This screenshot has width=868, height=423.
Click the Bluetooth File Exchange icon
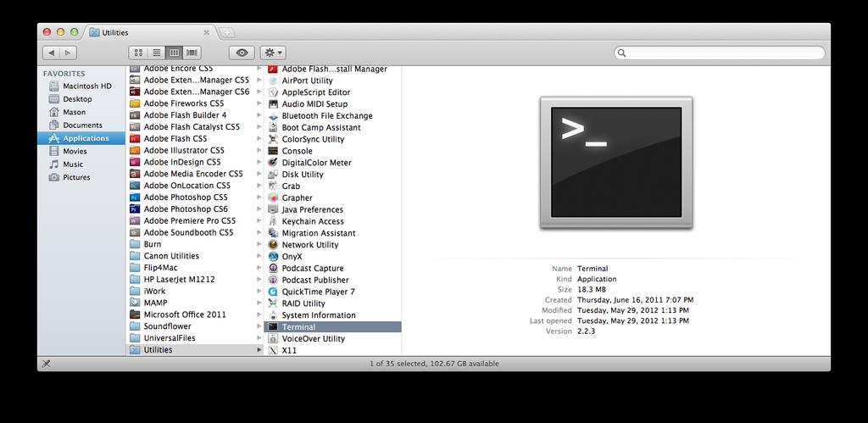(x=273, y=116)
